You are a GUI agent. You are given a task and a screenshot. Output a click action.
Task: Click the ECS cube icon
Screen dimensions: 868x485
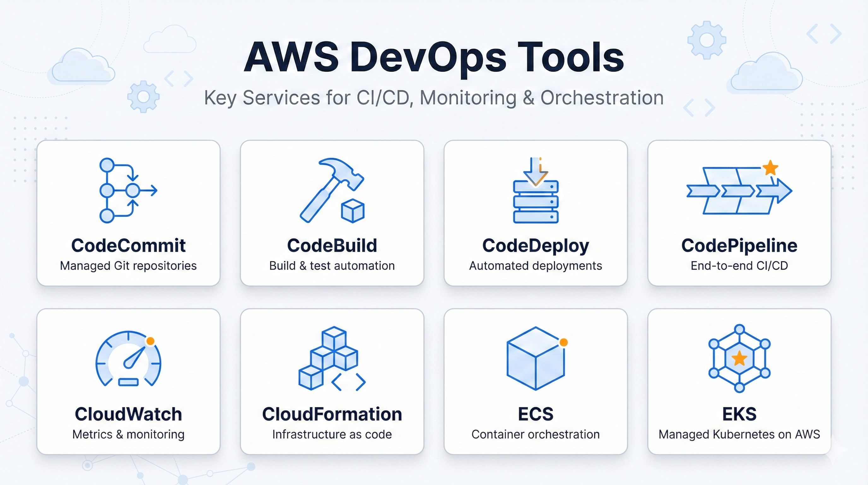tap(536, 359)
